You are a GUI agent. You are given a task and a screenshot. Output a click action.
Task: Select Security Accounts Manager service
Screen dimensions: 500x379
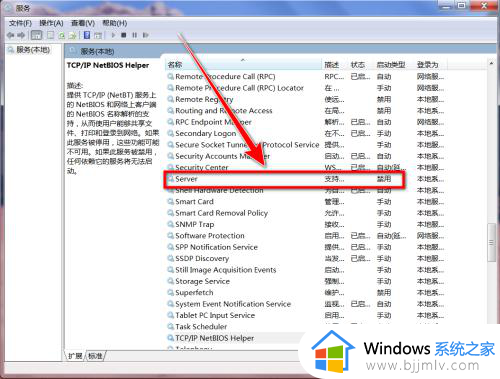306,156
